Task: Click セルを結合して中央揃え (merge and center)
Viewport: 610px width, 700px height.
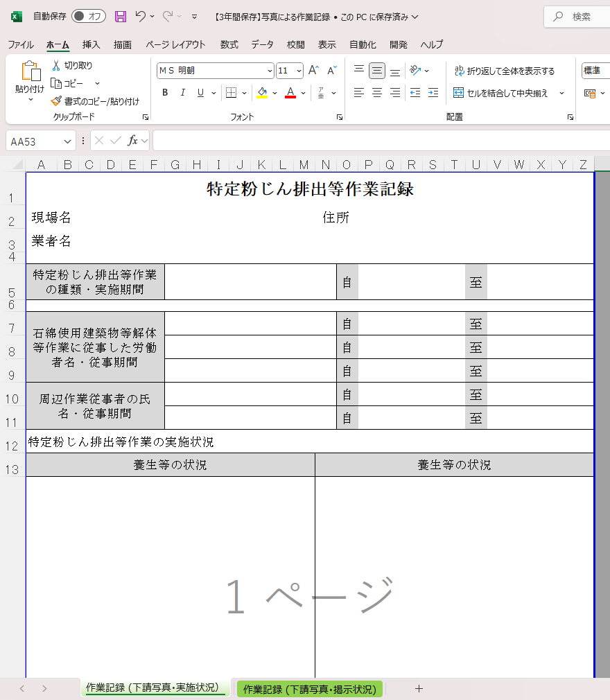Action: pyautogui.click(x=501, y=93)
